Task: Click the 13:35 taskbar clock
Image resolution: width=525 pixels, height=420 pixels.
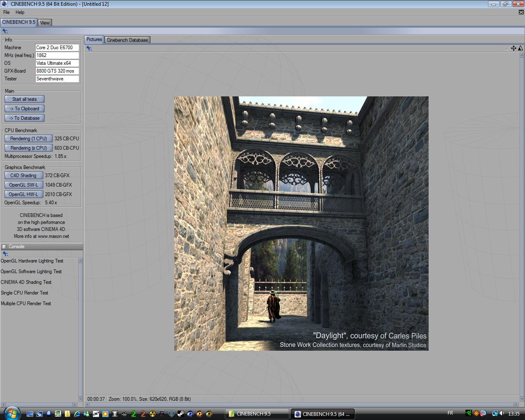Action: [x=514, y=413]
